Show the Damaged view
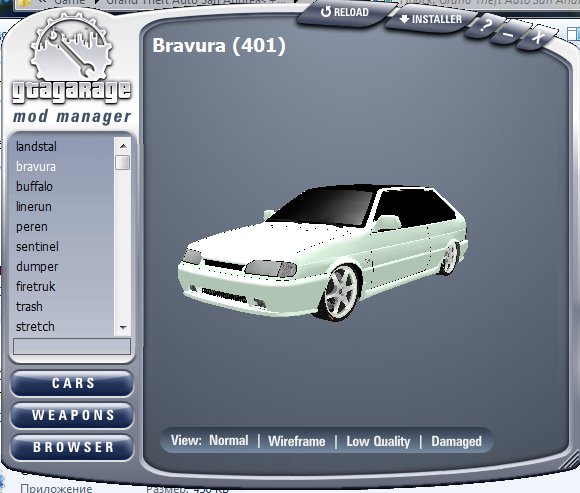The image size is (580, 493). click(456, 441)
